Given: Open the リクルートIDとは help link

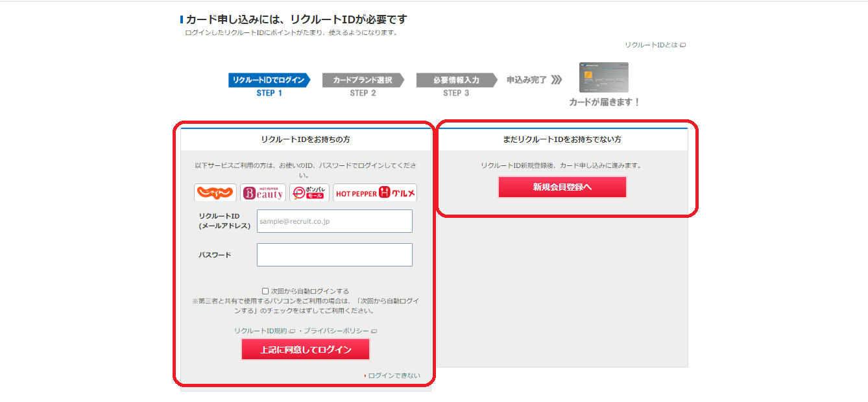Looking at the screenshot, I should pos(655,45).
